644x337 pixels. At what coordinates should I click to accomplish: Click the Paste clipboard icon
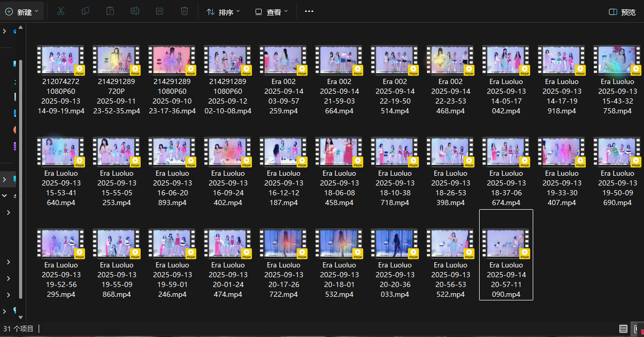click(110, 11)
